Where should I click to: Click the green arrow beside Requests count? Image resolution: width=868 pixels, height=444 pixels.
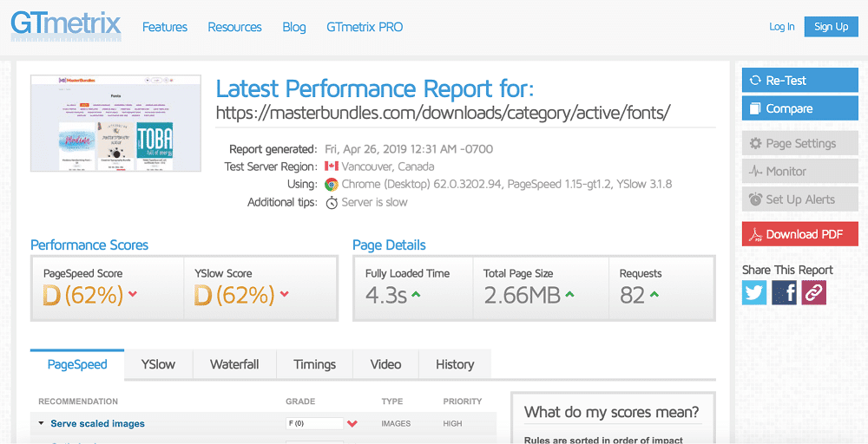[654, 294]
